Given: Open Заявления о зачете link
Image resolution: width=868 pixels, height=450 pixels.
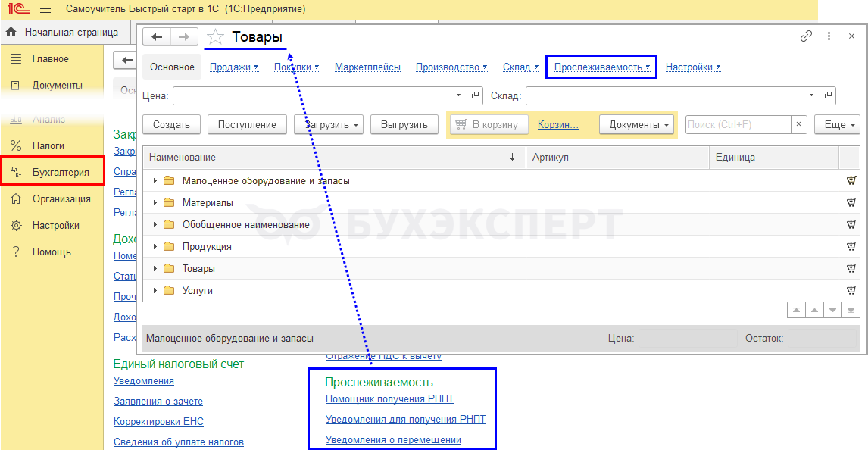Looking at the screenshot, I should (x=158, y=402).
